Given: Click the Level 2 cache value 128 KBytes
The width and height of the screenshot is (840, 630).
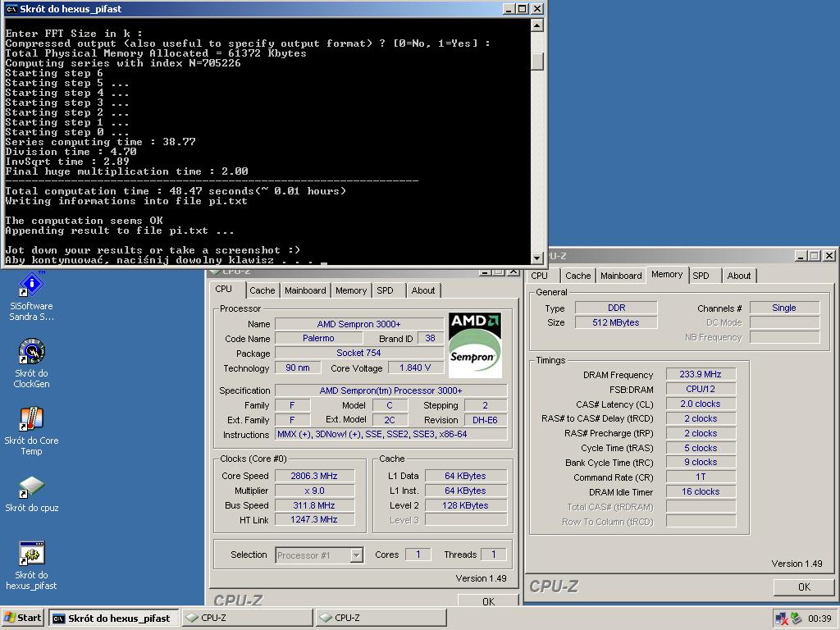Looking at the screenshot, I should (466, 505).
